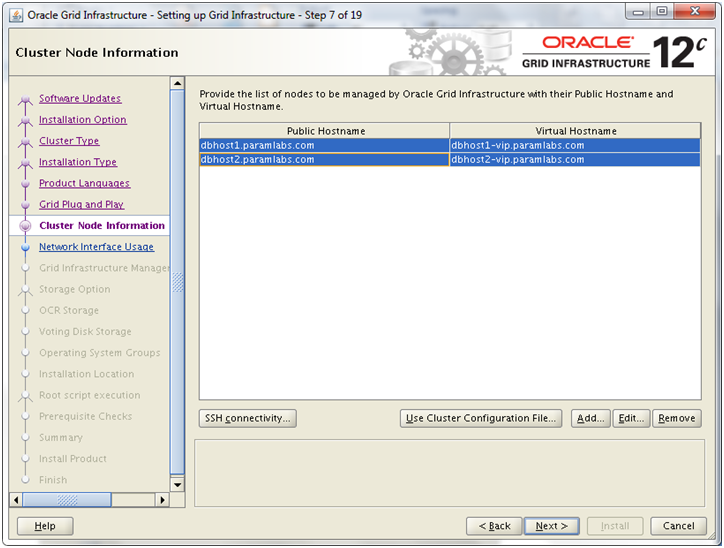Click the Grid Plug and Play bullet icon
Viewport: 724px width, 548px height.
click(x=25, y=205)
